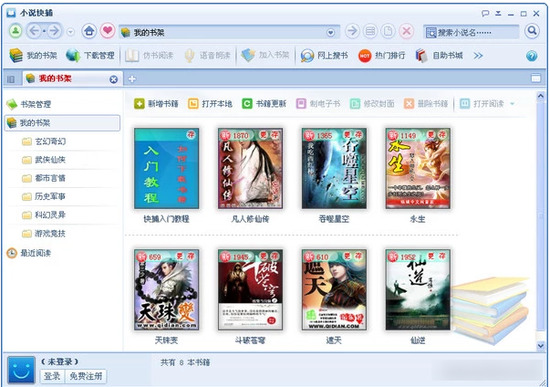
Task: Click the window layout icon at tab bar right
Action: pos(536,78)
